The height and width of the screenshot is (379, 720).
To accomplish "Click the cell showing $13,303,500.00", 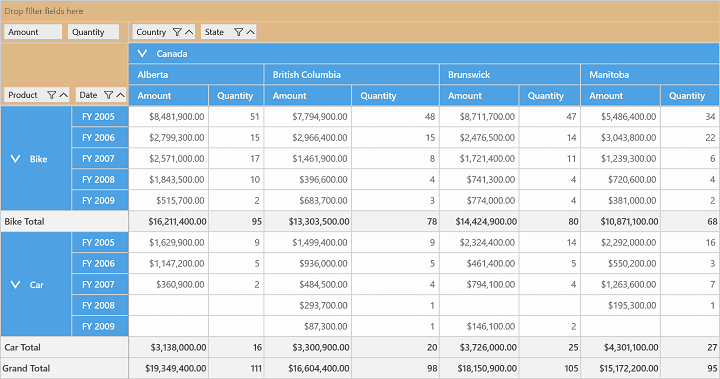I will pyautogui.click(x=308, y=221).
